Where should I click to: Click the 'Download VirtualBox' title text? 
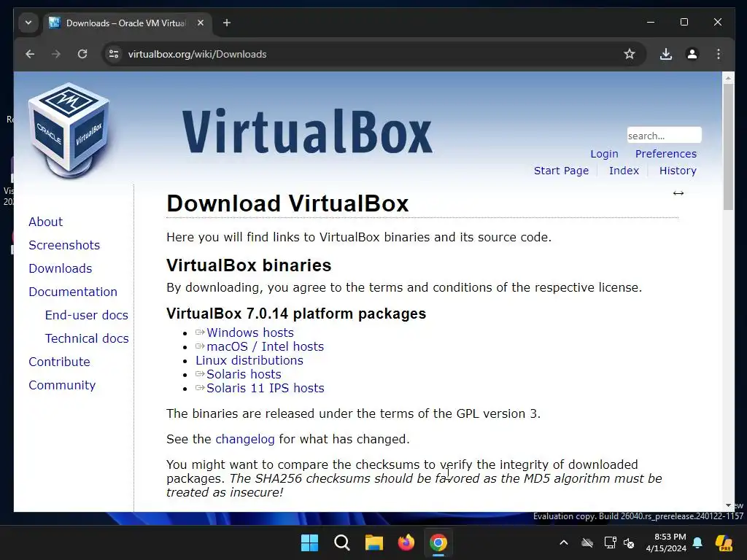[x=287, y=204]
